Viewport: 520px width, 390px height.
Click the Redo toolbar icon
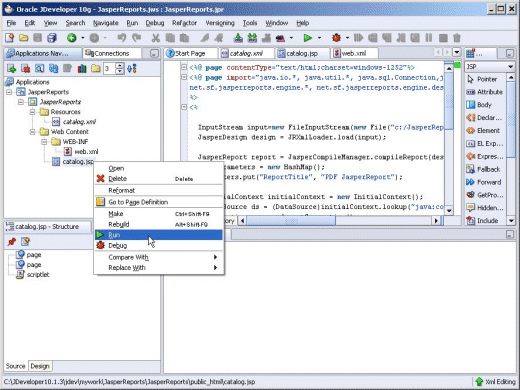coord(137,38)
